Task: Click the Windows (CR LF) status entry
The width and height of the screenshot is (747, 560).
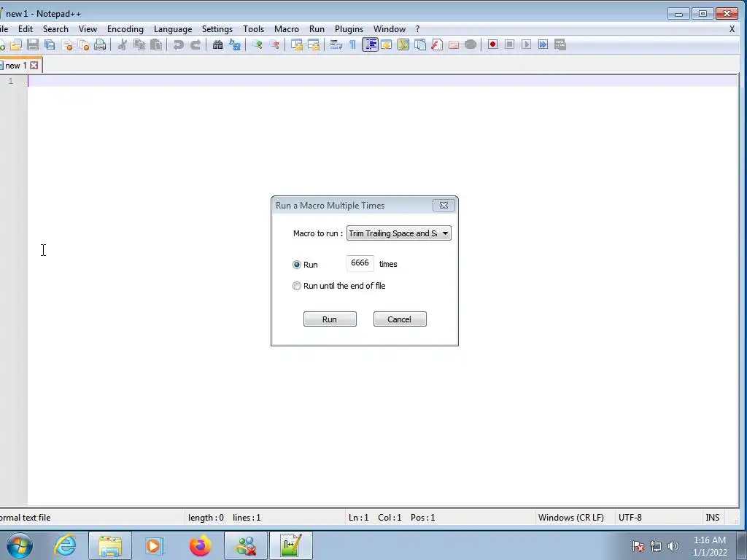Action: pyautogui.click(x=570, y=518)
